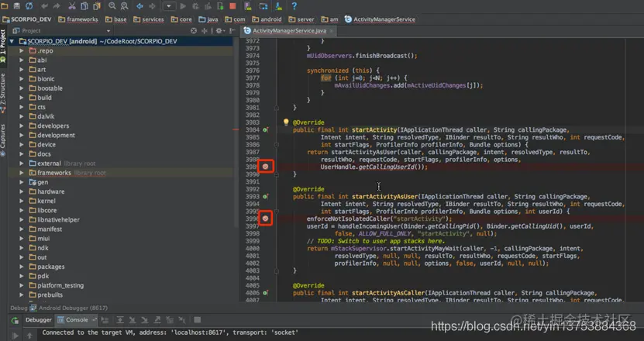Image resolution: width=644 pixels, height=341 pixels.
Task: Click the Synchronize toolbar icon
Action: (29, 5)
